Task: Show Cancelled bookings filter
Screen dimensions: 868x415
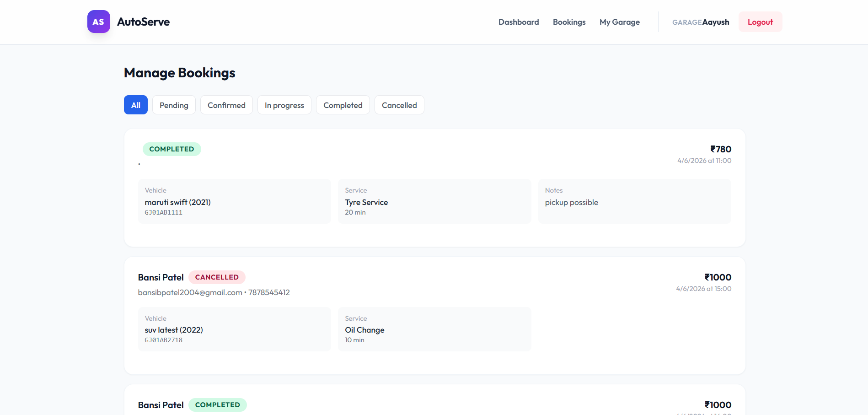Action: coord(399,105)
